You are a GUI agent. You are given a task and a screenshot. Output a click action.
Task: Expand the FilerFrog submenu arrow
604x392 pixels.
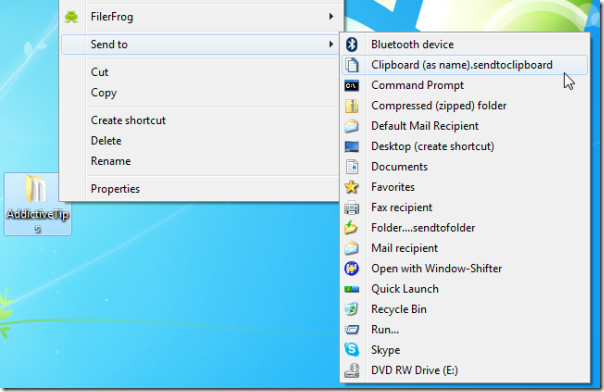(x=331, y=17)
